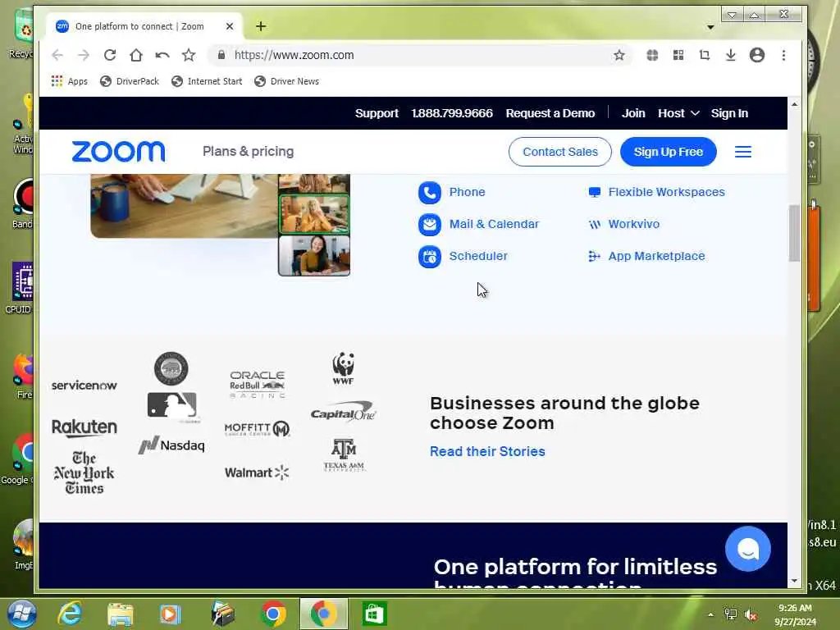
Task: Go forward with the browser forward arrow
Action: pyautogui.click(x=84, y=55)
